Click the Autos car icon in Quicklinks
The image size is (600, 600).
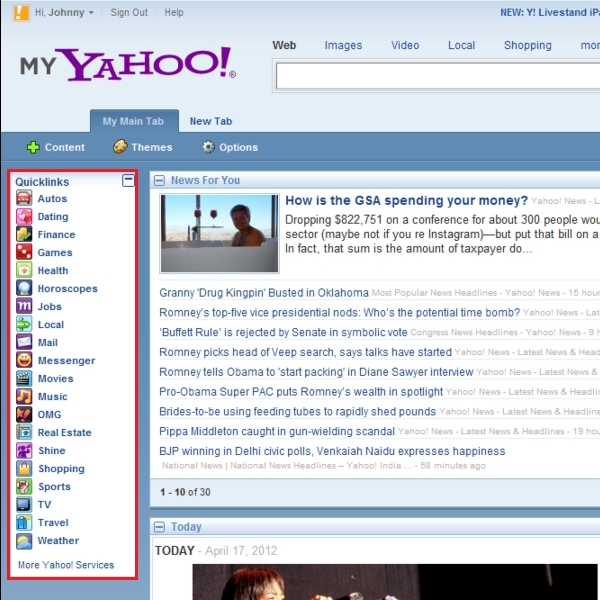click(24, 198)
